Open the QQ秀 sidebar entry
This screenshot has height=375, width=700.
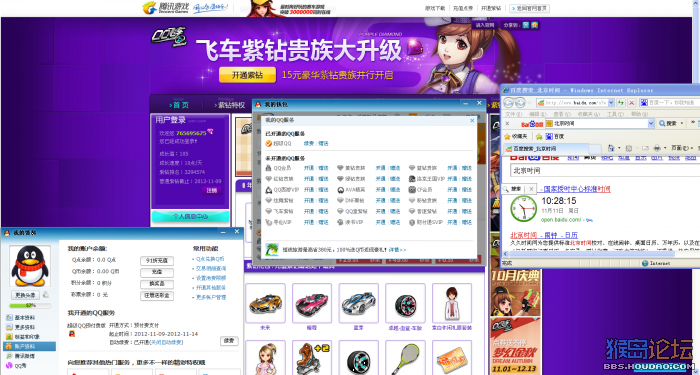17,366
